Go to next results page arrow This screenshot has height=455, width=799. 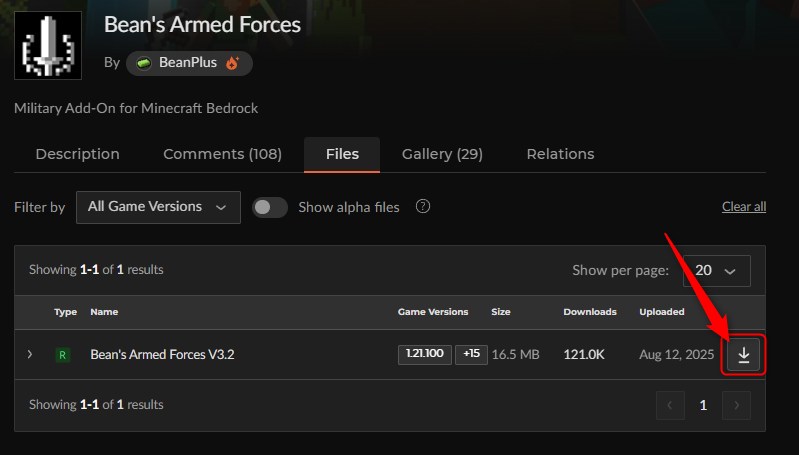point(736,405)
